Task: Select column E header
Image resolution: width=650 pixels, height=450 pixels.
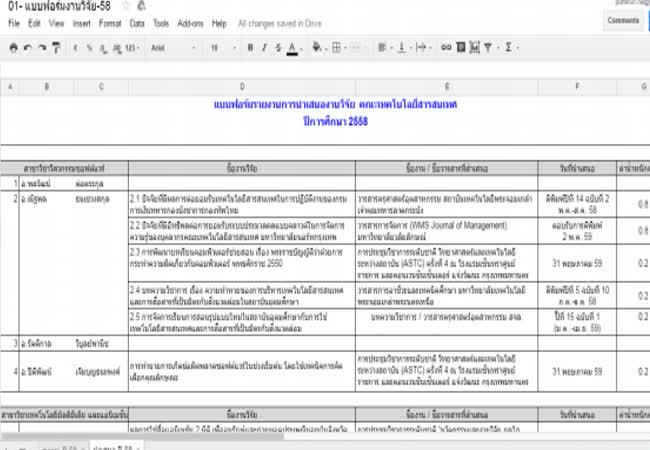Action: (447, 87)
